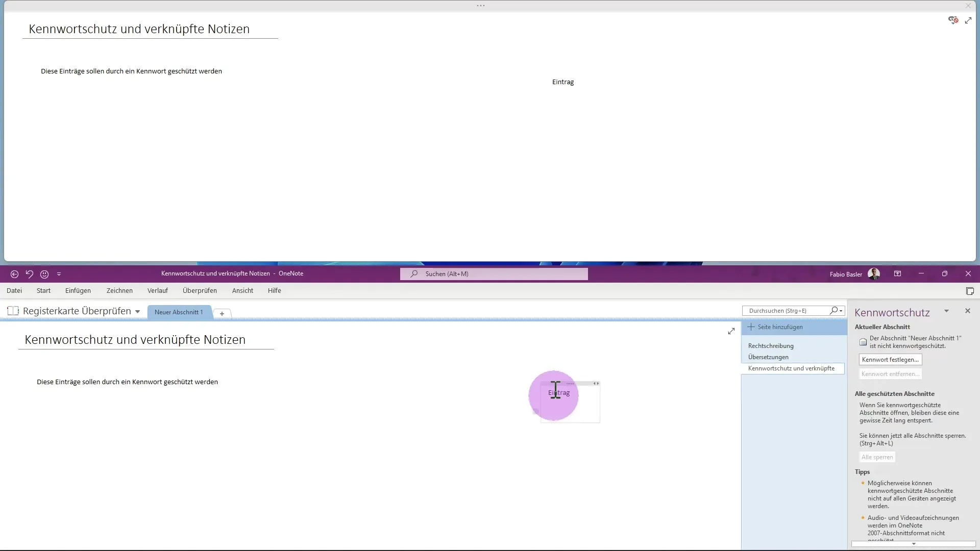Click the Suchen search field in the title bar

(494, 274)
